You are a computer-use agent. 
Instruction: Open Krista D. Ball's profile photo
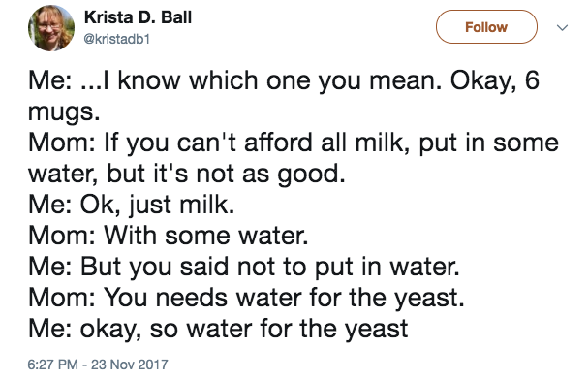point(51,28)
